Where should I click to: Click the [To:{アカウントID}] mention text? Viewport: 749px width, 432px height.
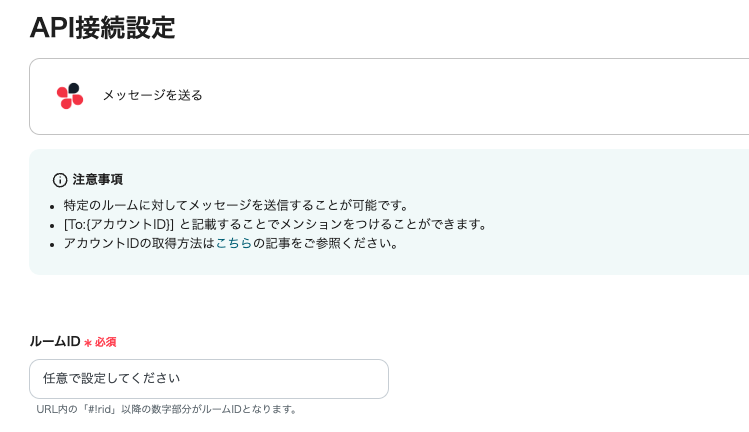tap(119, 224)
